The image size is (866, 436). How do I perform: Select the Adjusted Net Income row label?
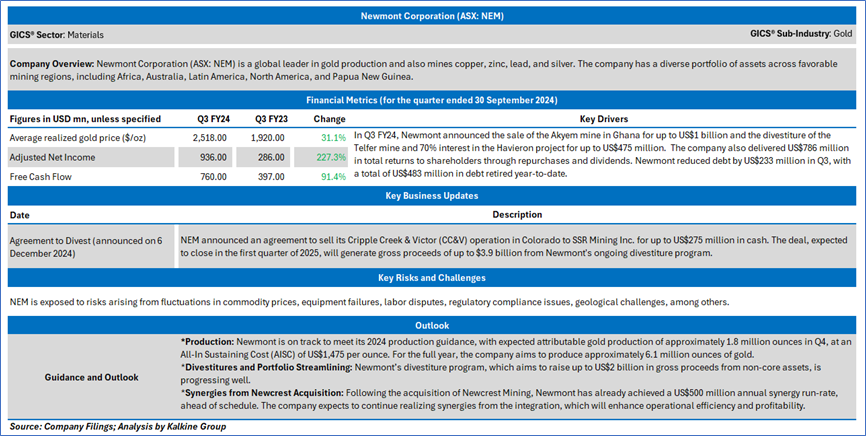[52, 157]
